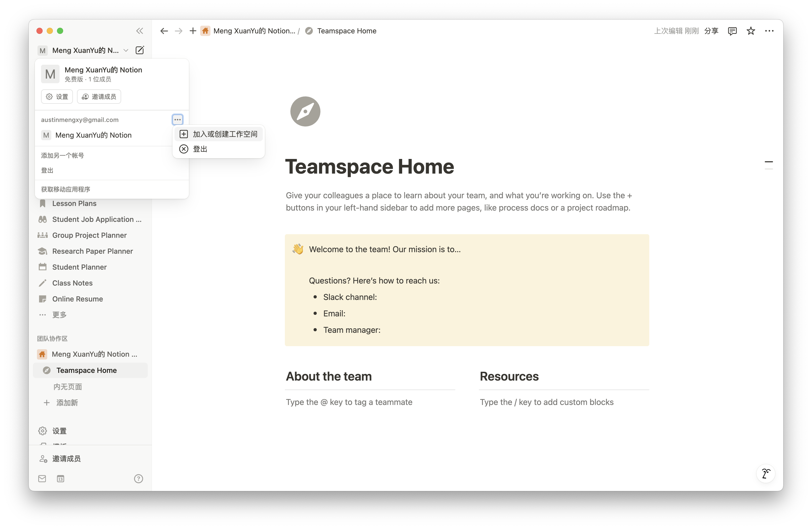Click the compass page icon above title
Screen dimensions: 812x529
[x=305, y=112]
